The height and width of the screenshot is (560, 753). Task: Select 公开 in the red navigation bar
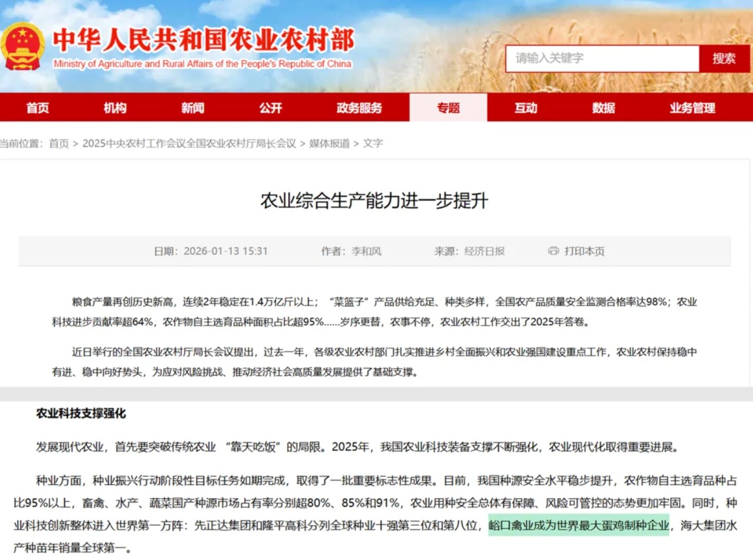coord(271,108)
